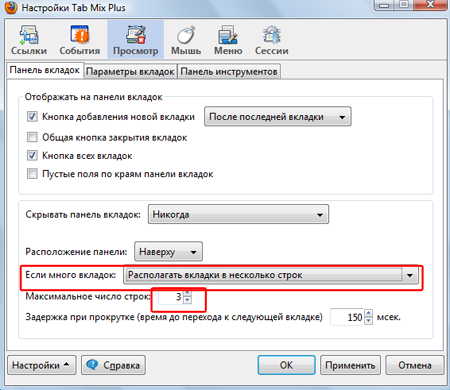This screenshot has height=390, width=450.
Task: Open the Сессии settings category icon
Action: pyautogui.click(x=272, y=40)
